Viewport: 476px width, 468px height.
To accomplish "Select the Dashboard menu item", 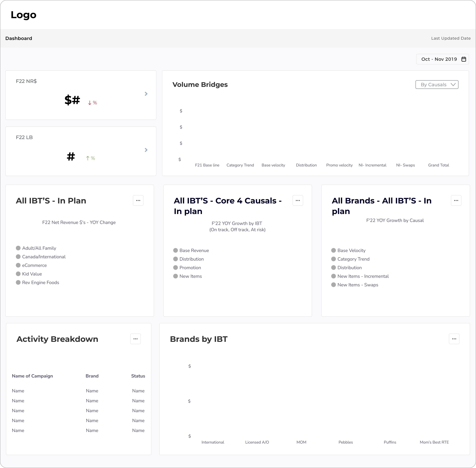I will pos(19,38).
